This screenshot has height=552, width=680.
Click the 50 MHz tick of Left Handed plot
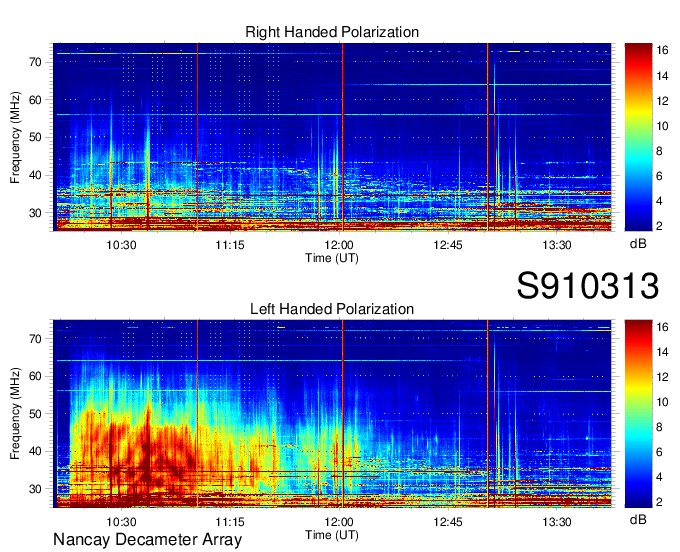[36, 414]
